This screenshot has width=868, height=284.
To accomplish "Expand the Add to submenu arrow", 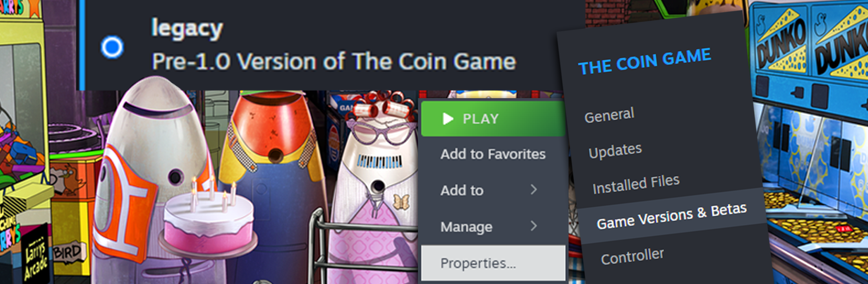I will (x=534, y=189).
